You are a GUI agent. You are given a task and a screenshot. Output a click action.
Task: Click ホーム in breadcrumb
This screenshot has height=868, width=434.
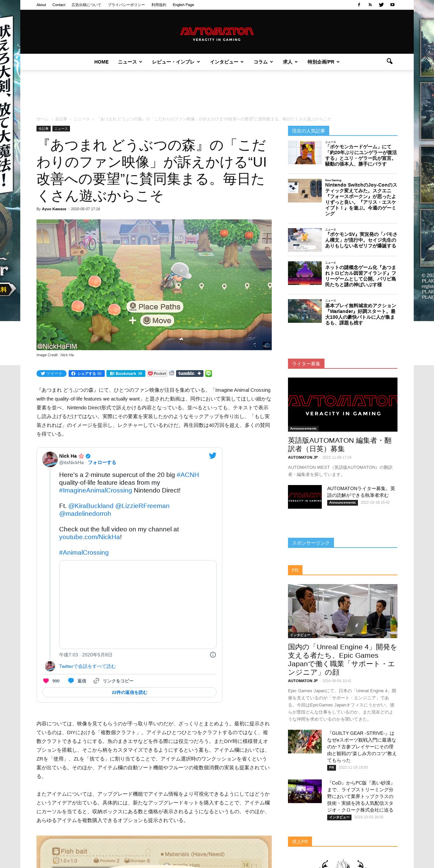tap(43, 119)
